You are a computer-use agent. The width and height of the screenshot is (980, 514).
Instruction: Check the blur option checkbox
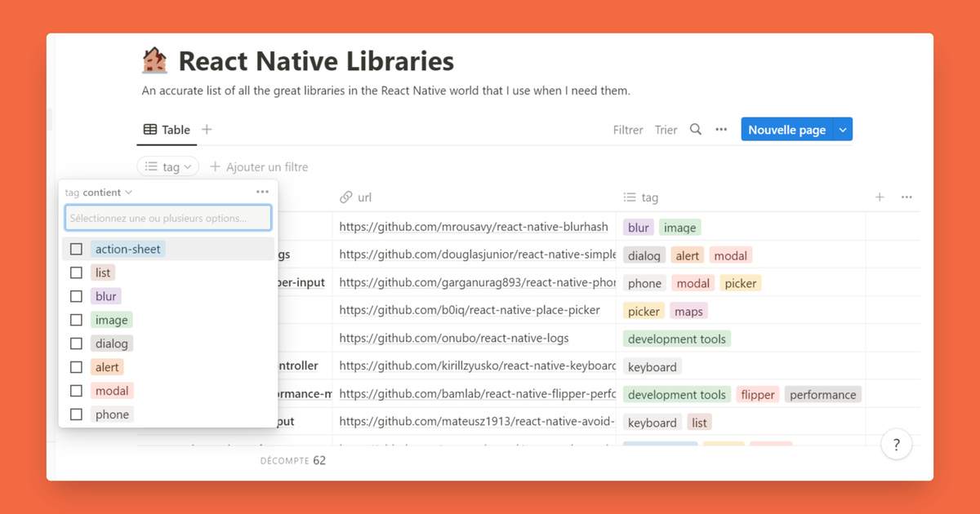[76, 296]
